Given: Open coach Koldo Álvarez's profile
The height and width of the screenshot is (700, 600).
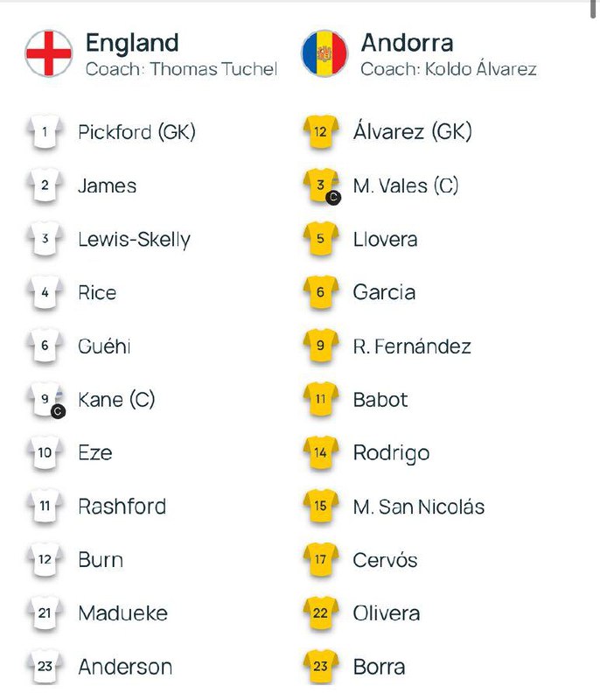Looking at the screenshot, I should pos(449,69).
